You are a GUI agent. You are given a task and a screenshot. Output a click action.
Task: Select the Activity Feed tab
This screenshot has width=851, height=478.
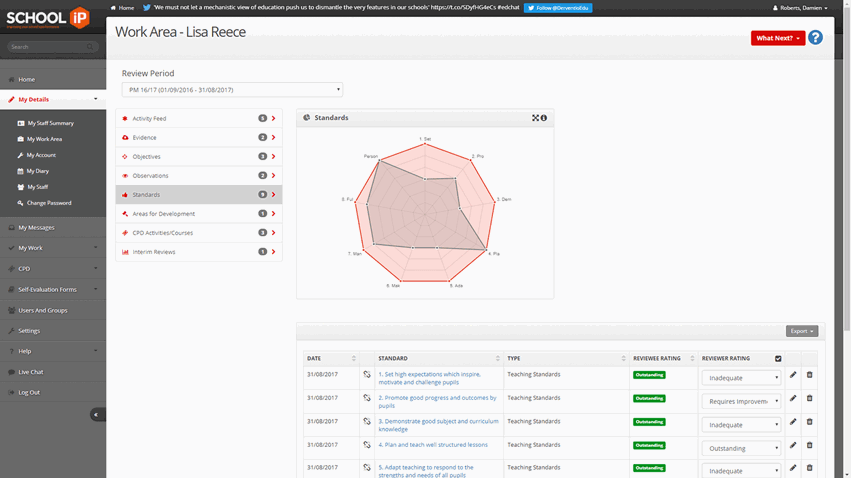click(199, 118)
